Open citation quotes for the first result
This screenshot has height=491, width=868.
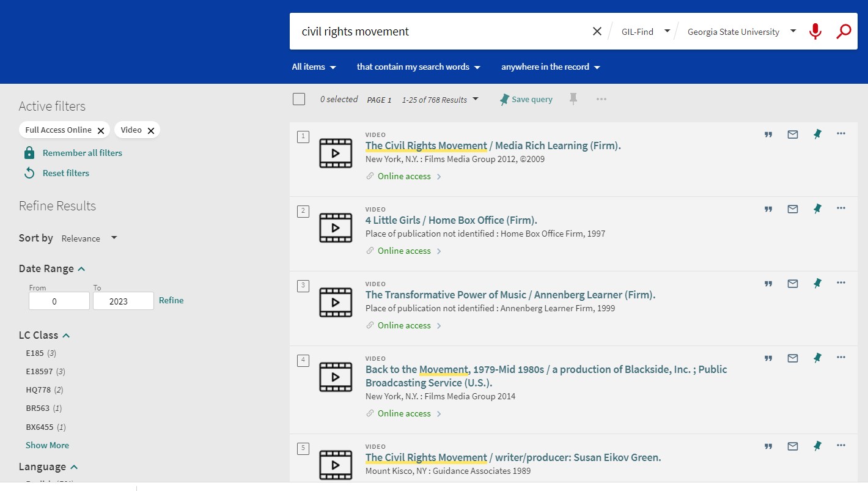[x=768, y=134]
